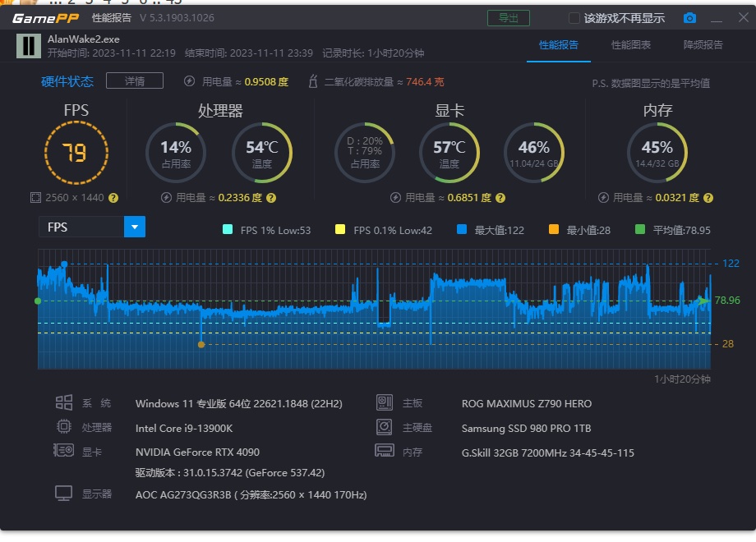Click the 驱动版本 driver version text
The height and width of the screenshot is (542, 756).
click(229, 473)
